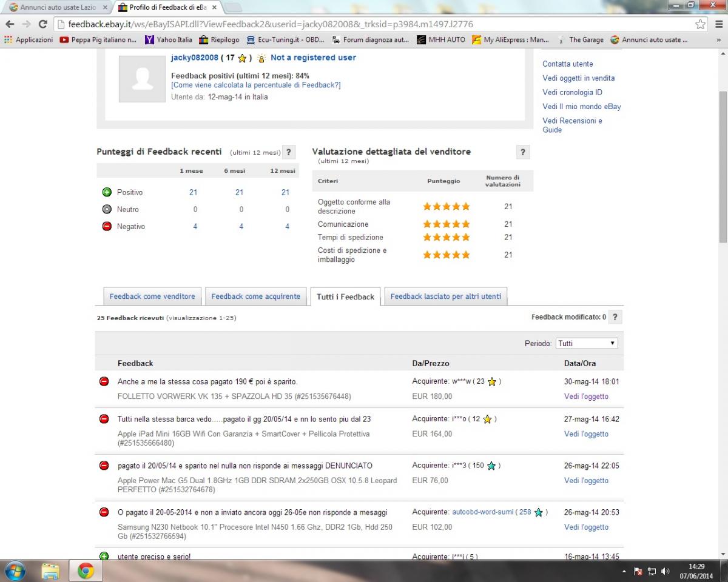Click the Not a registered user link
The width and height of the screenshot is (728, 582).
[313, 58]
